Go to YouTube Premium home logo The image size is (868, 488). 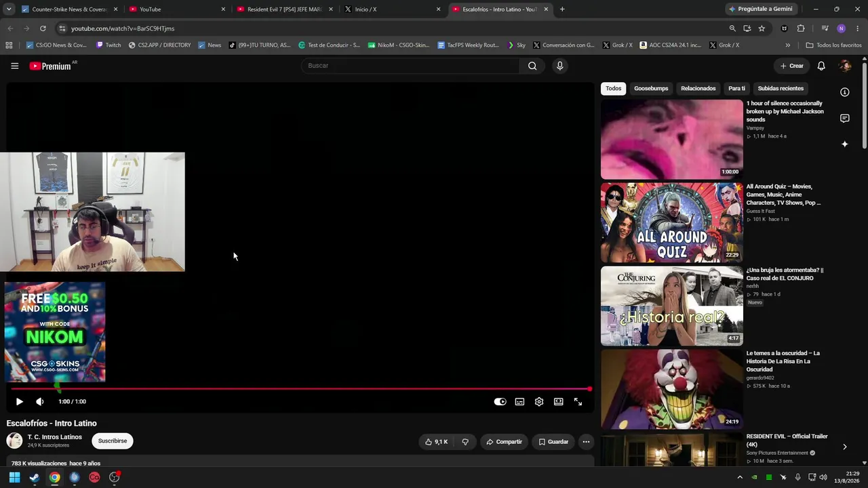tap(50, 66)
